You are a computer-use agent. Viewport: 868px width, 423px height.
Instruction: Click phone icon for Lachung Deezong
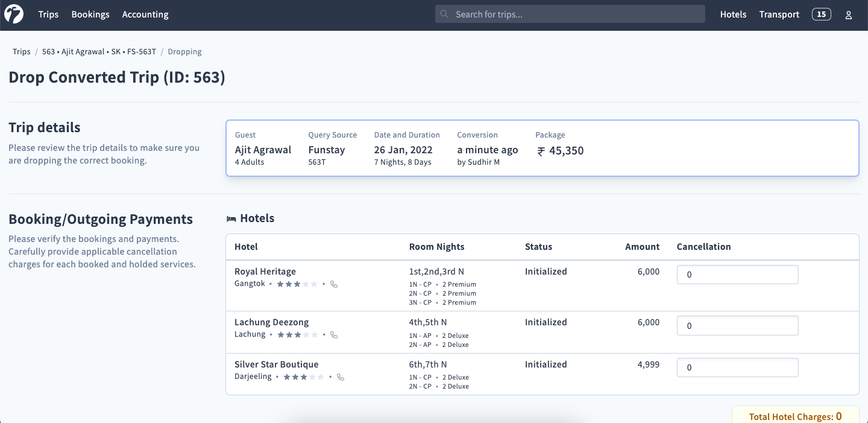[x=335, y=335]
